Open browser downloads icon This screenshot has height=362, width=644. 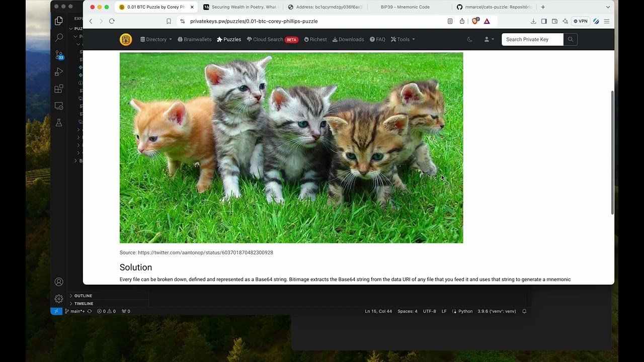click(533, 21)
